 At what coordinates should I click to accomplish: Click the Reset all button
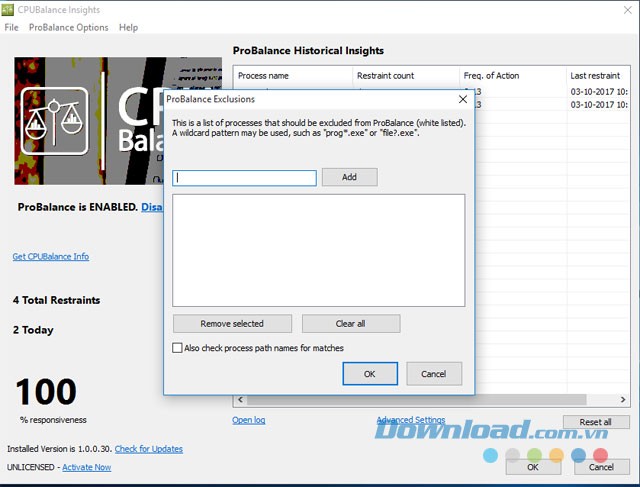pyautogui.click(x=596, y=422)
